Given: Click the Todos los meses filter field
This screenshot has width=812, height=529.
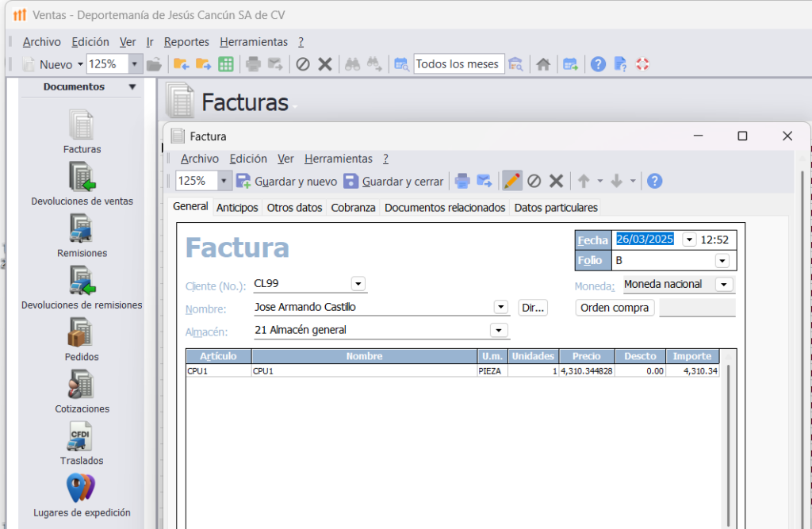Looking at the screenshot, I should point(458,64).
